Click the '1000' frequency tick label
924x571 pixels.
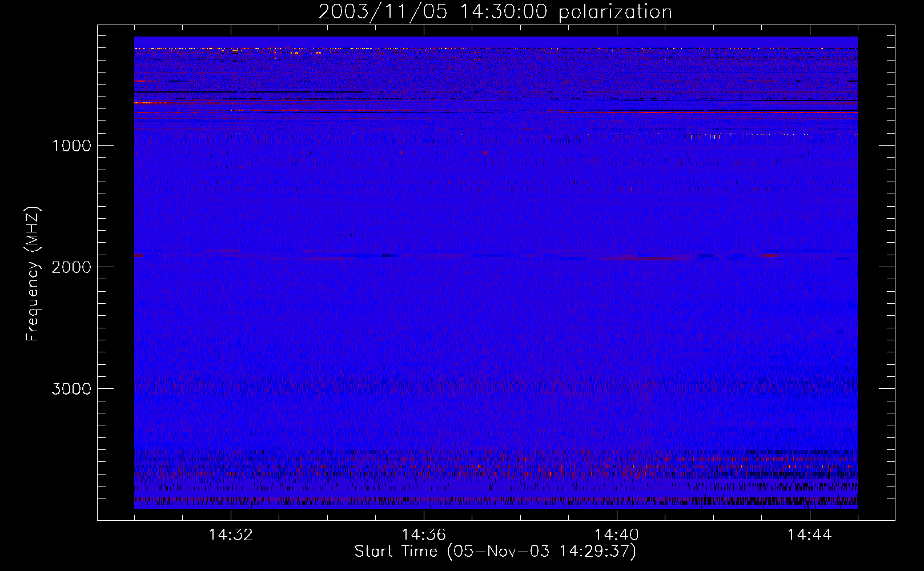pos(71,146)
